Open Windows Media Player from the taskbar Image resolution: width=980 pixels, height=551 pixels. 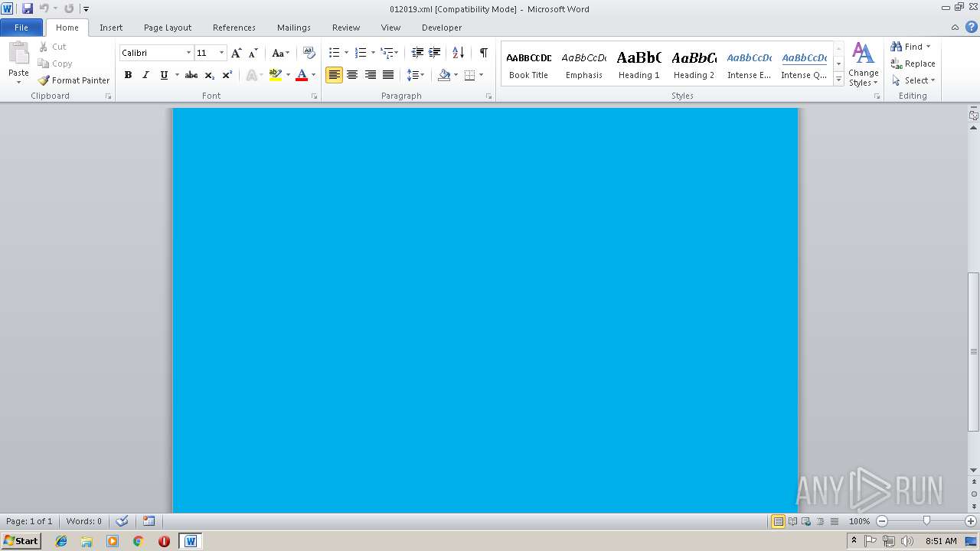[x=113, y=541]
